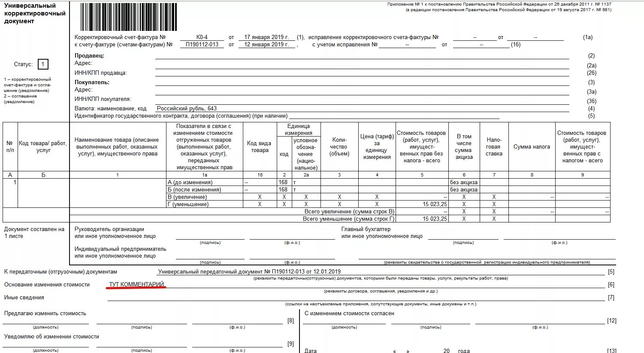Click the "Приложение № 1 к постановлению" line
Image resolution: width=644 pixels, height=353 pixels.
pyautogui.click(x=499, y=4)
